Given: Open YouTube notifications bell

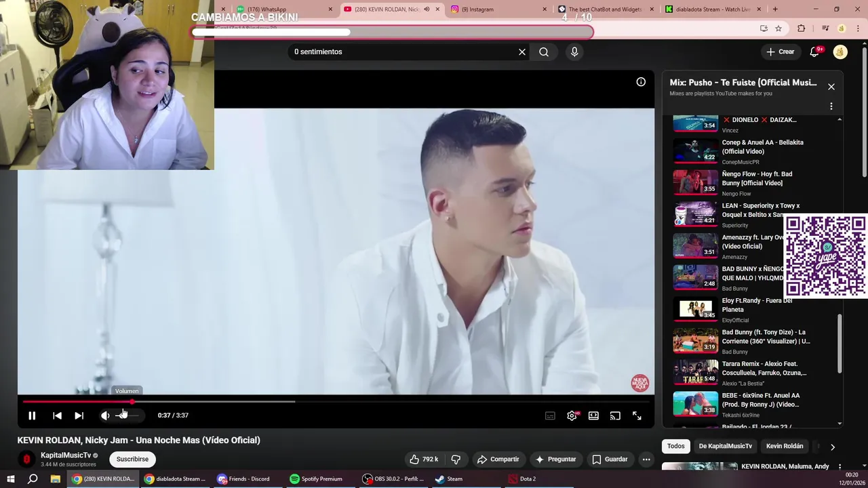Looking at the screenshot, I should [815, 52].
